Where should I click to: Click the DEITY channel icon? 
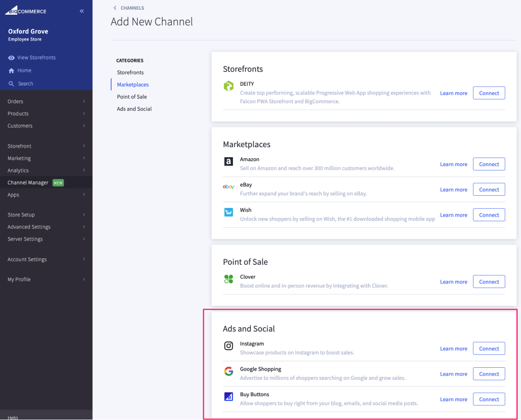click(229, 86)
